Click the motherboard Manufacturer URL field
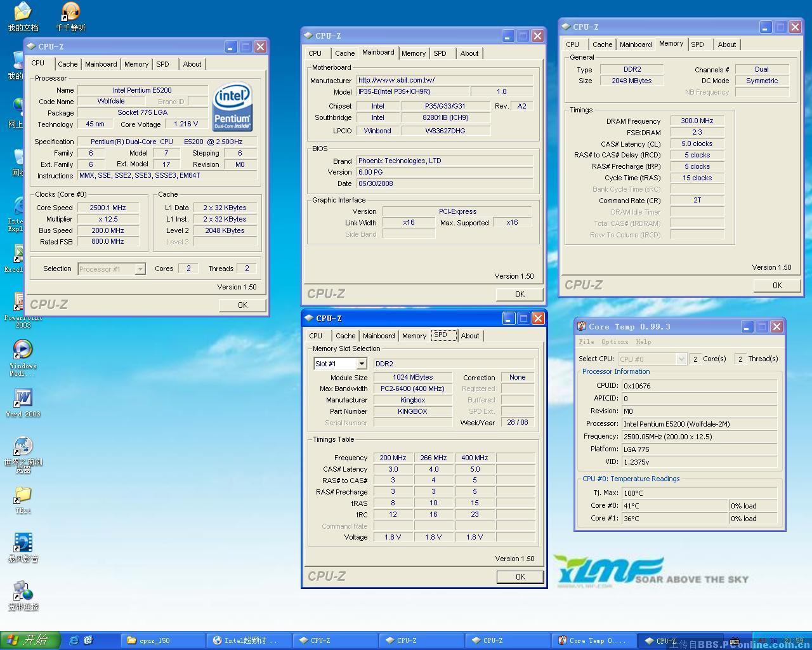 click(444, 80)
